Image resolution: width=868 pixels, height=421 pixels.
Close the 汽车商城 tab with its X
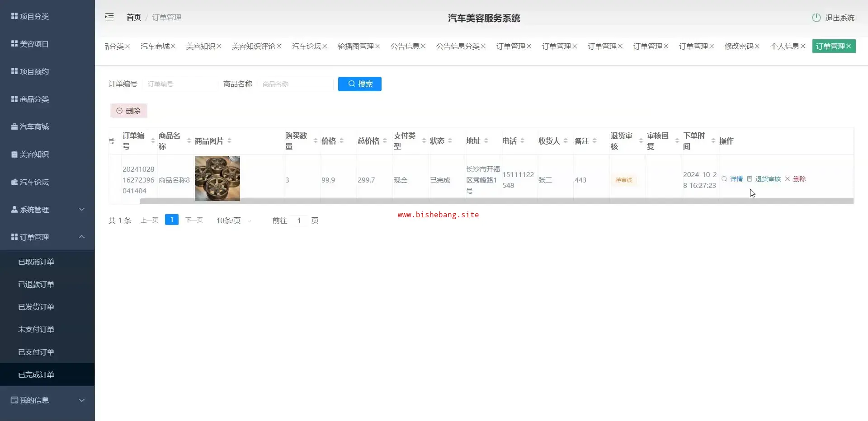173,47
